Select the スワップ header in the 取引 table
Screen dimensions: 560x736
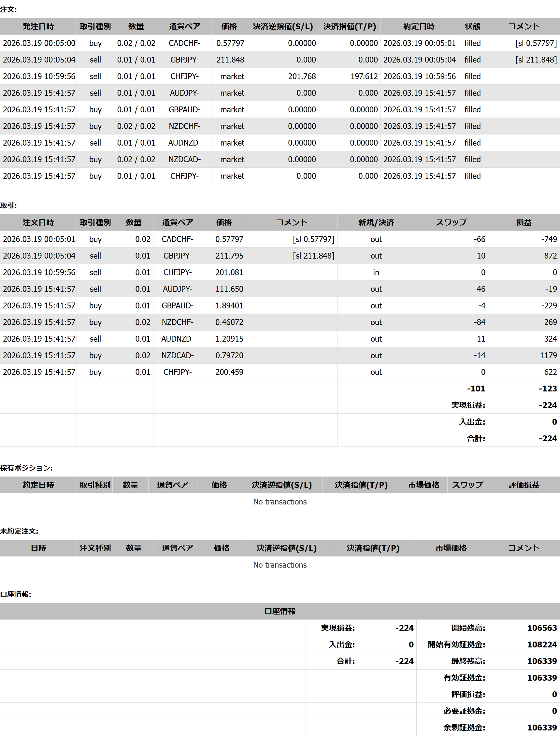451,222
